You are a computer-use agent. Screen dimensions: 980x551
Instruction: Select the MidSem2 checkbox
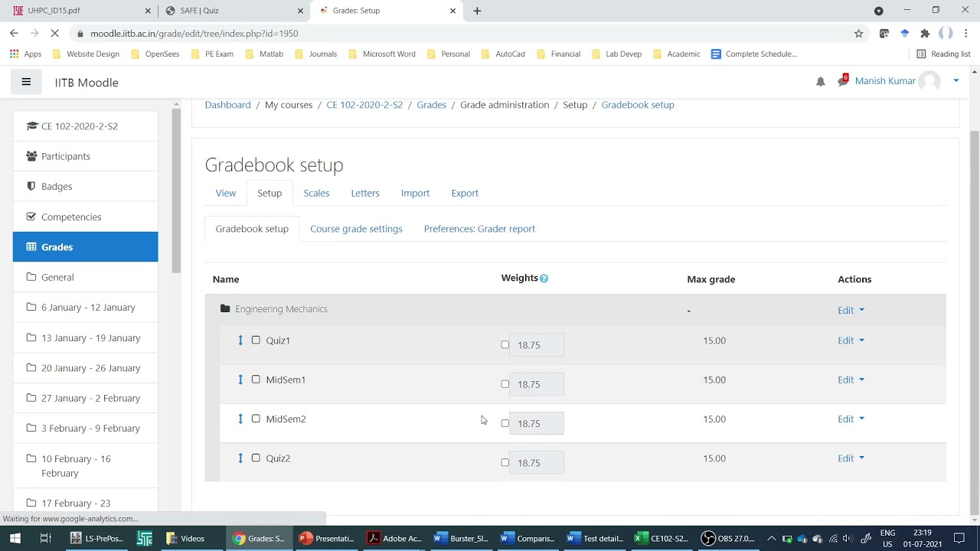click(x=256, y=419)
